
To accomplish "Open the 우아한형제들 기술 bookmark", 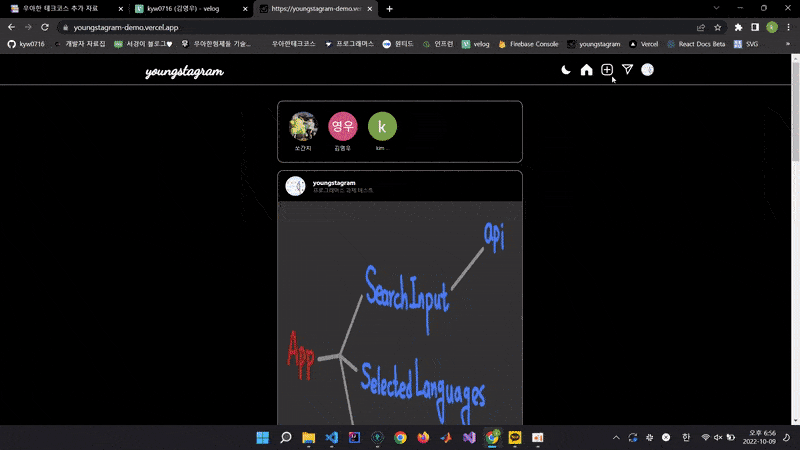I will coord(216,44).
